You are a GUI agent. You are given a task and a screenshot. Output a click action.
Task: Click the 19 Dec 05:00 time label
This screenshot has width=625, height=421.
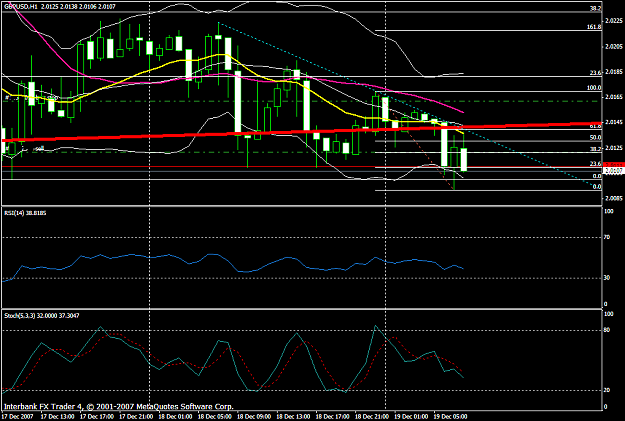click(x=450, y=417)
